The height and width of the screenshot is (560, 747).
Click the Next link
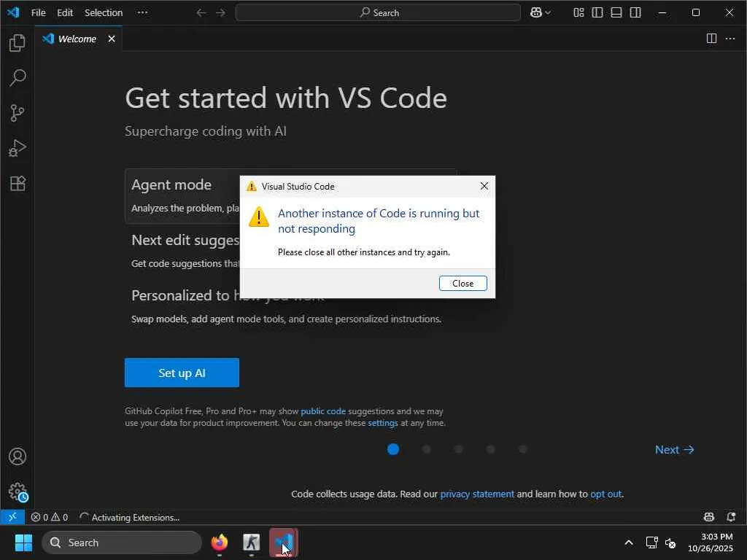674,449
